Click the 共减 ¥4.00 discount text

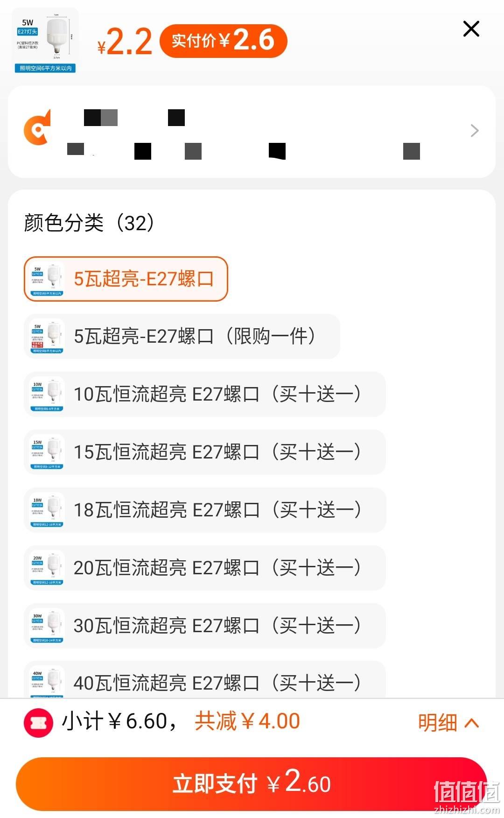(247, 721)
